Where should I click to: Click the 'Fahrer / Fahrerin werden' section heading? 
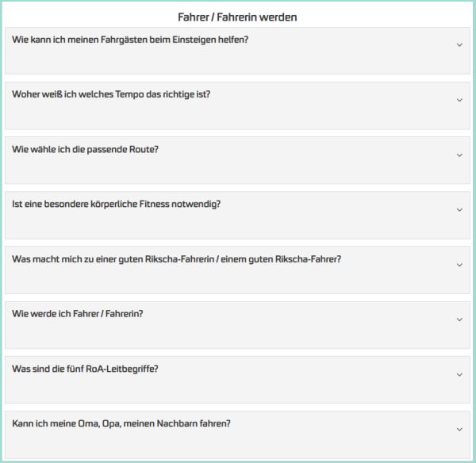(x=238, y=17)
